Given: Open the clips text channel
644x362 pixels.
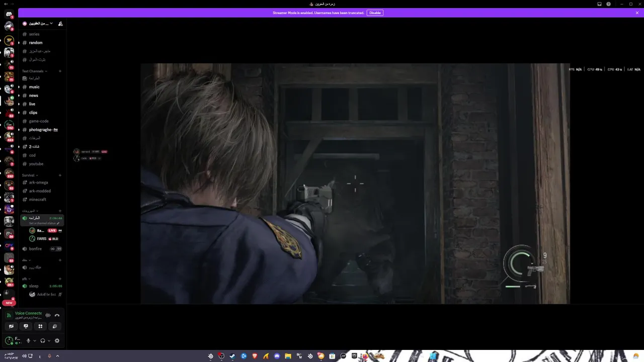Looking at the screenshot, I should (42, 113).
